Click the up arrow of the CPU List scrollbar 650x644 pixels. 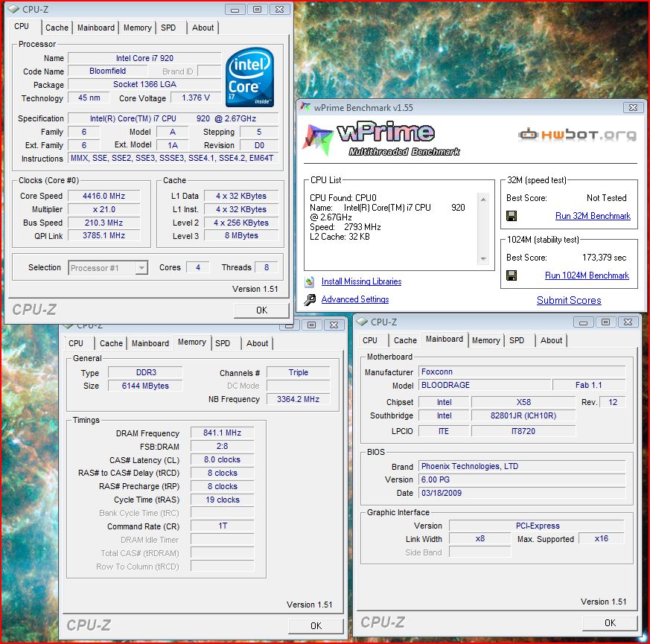coord(483,200)
